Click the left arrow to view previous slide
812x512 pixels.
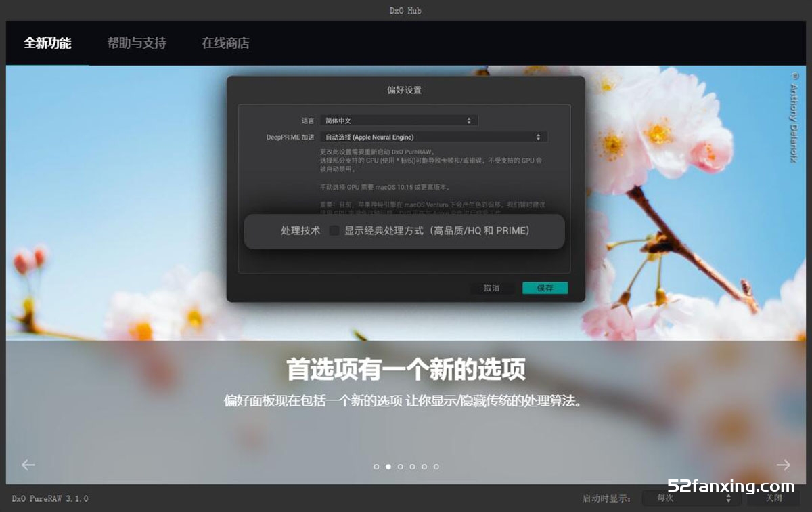[x=27, y=465]
